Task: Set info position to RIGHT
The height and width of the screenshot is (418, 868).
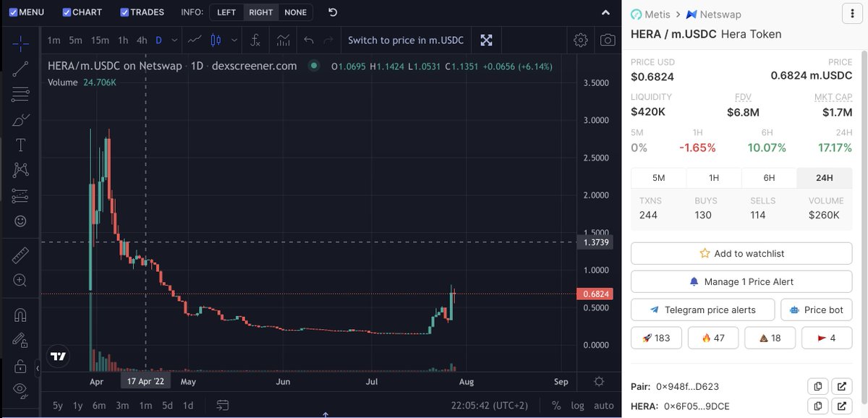Action: 260,12
